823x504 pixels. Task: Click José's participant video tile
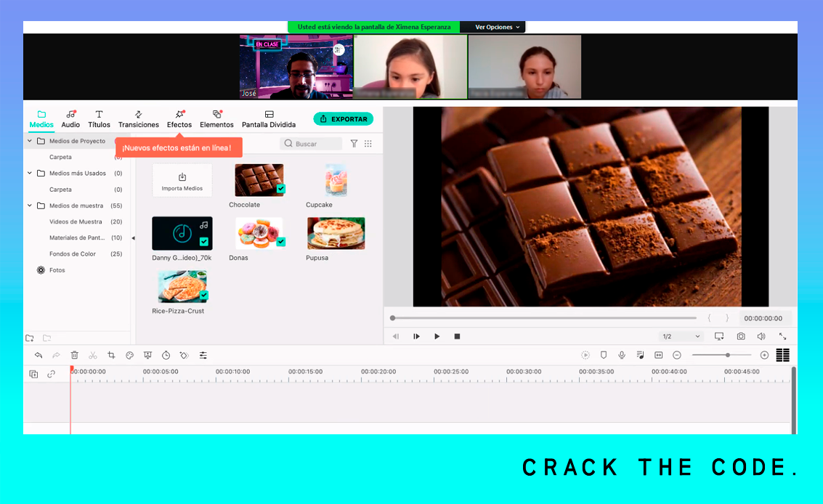point(296,67)
